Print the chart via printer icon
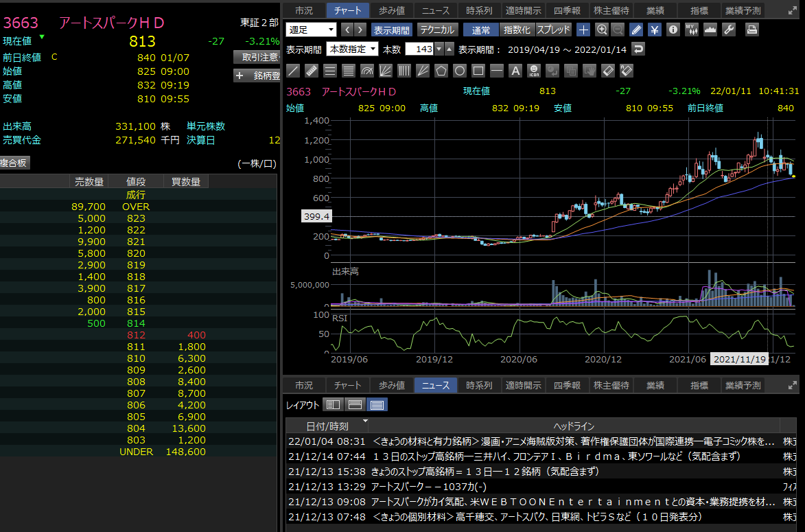The height and width of the screenshot is (532, 805). (751, 30)
